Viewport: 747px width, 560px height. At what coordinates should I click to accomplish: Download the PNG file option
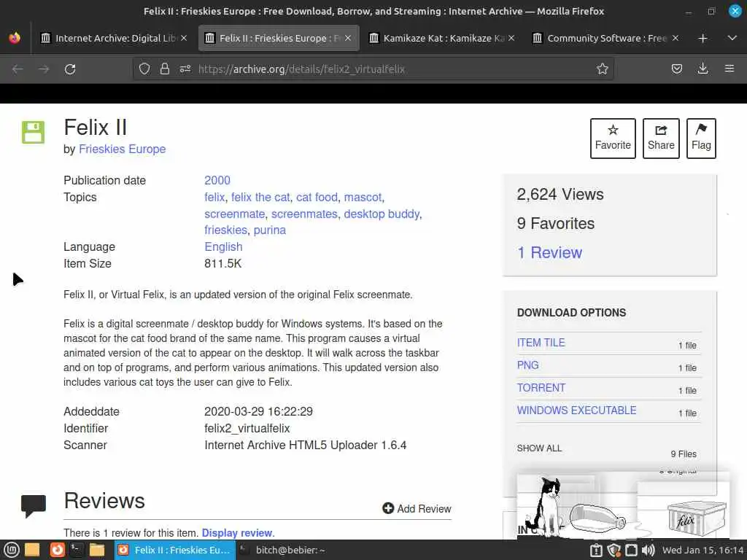point(528,365)
